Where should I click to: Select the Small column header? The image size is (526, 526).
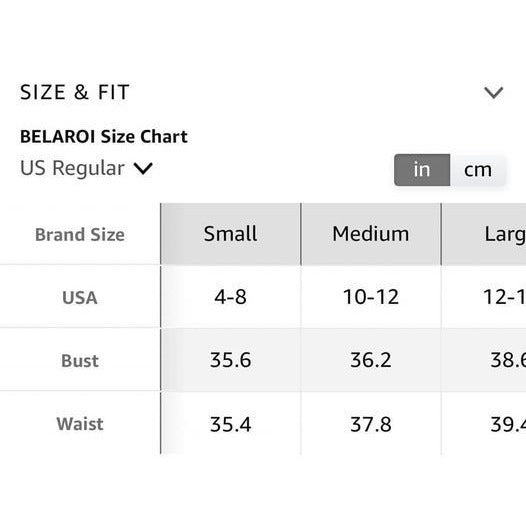click(x=231, y=234)
